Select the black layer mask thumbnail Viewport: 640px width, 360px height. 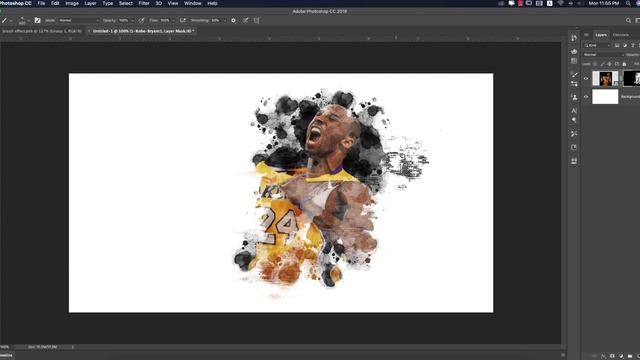click(x=632, y=78)
